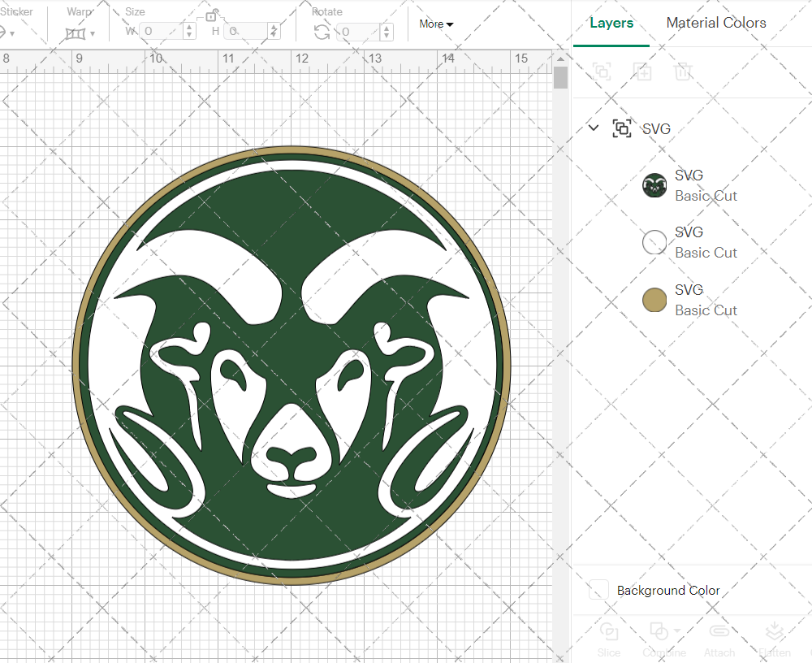Click the Rotate icon
The width and height of the screenshot is (812, 663).
tap(322, 32)
